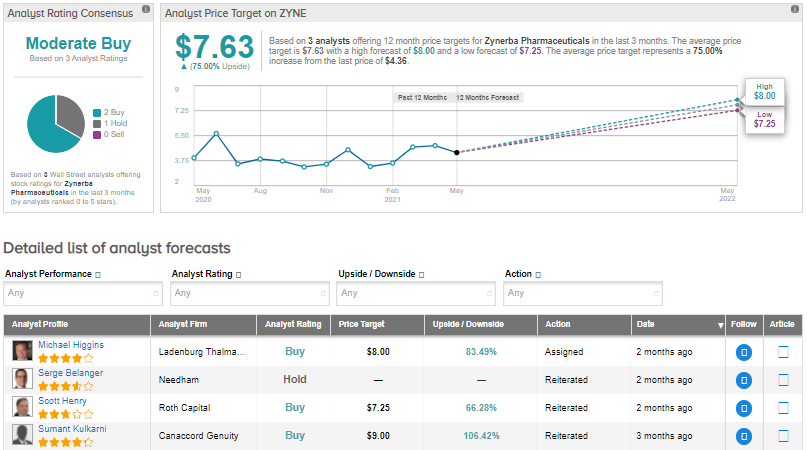Click Analyst Rating filter info icon
The image size is (807, 450).
pos(238,275)
